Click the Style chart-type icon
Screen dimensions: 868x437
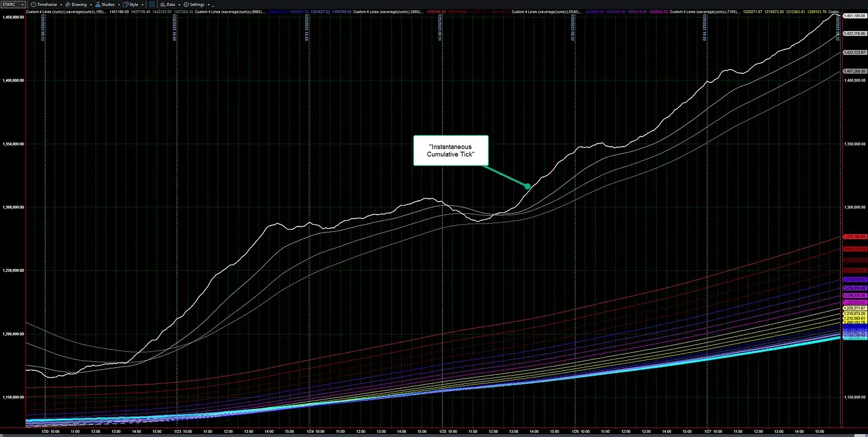pos(124,4)
